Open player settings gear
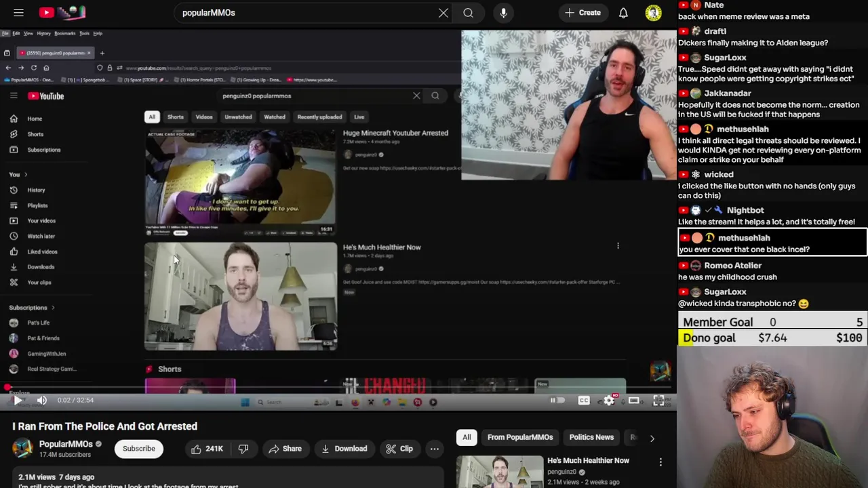 point(609,401)
